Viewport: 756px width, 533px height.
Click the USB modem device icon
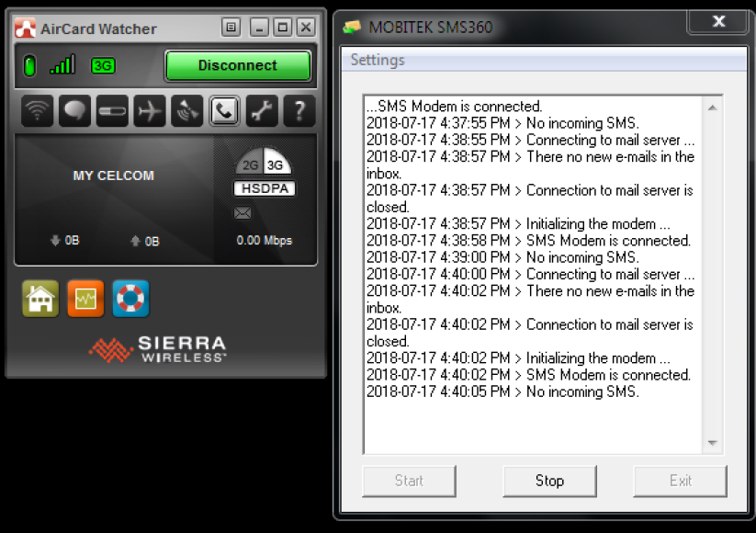pos(112,111)
